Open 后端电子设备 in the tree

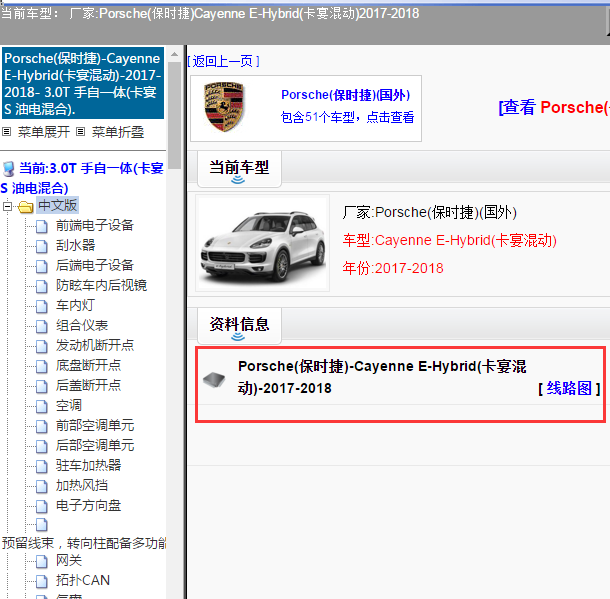pos(95,266)
